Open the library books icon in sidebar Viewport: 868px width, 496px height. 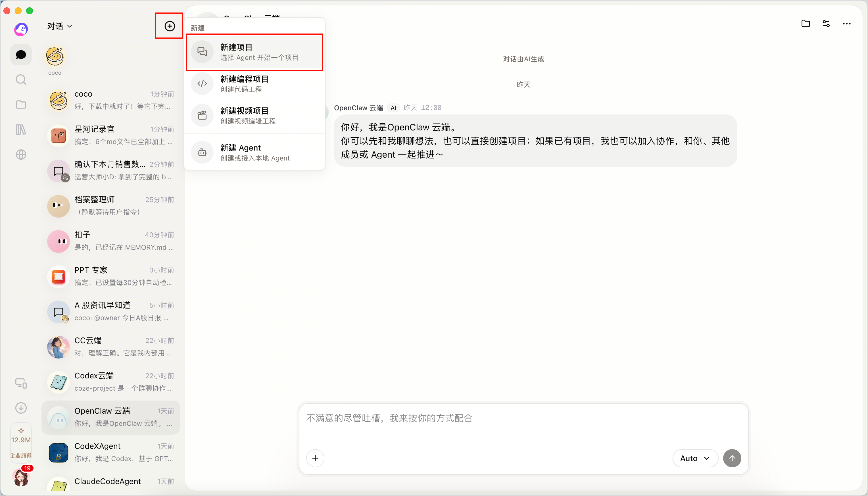pos(21,130)
